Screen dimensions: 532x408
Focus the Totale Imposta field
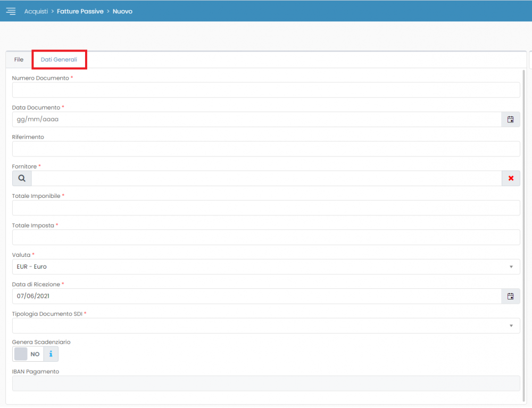[266, 237]
